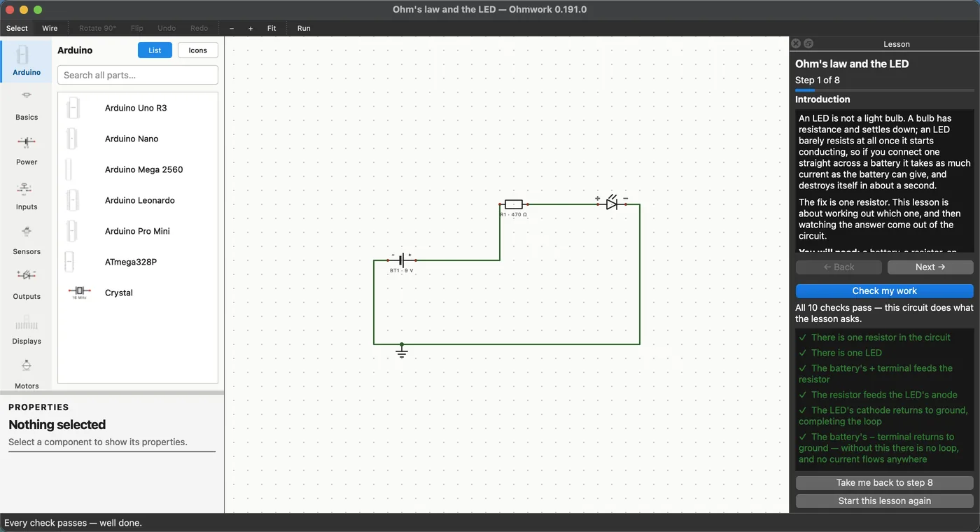Select the Arduino Mega 2560 part

coord(138,169)
